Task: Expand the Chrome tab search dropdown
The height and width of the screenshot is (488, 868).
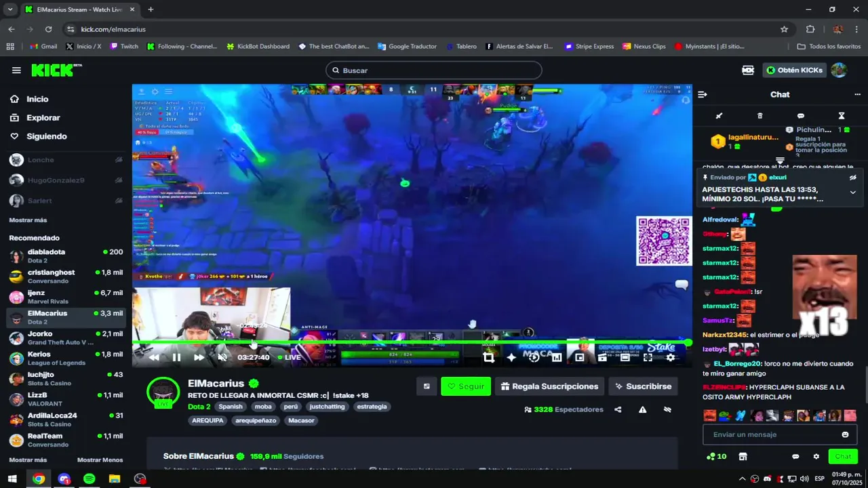Action: (x=10, y=9)
